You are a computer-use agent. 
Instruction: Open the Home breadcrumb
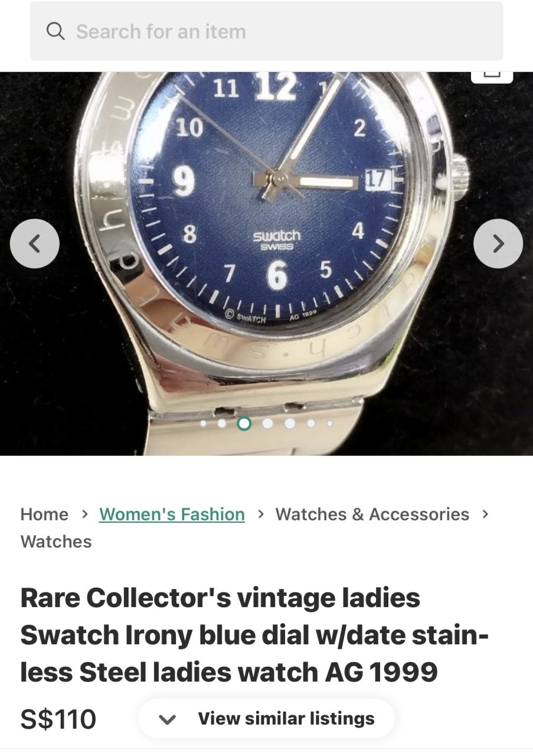pos(44,514)
